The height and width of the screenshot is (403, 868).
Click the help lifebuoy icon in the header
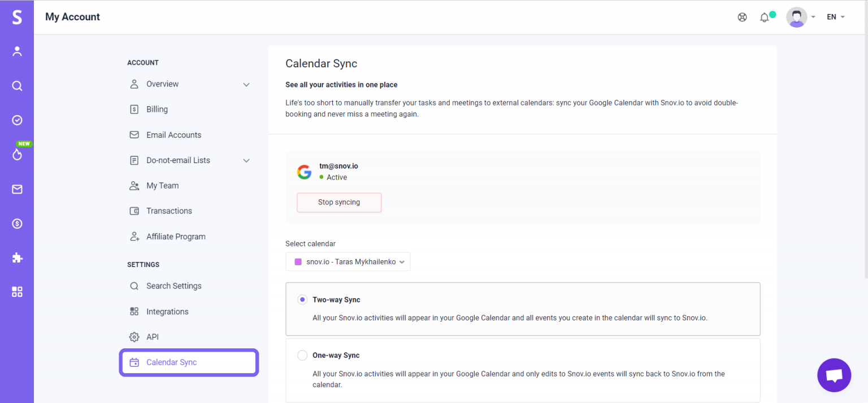[742, 17]
